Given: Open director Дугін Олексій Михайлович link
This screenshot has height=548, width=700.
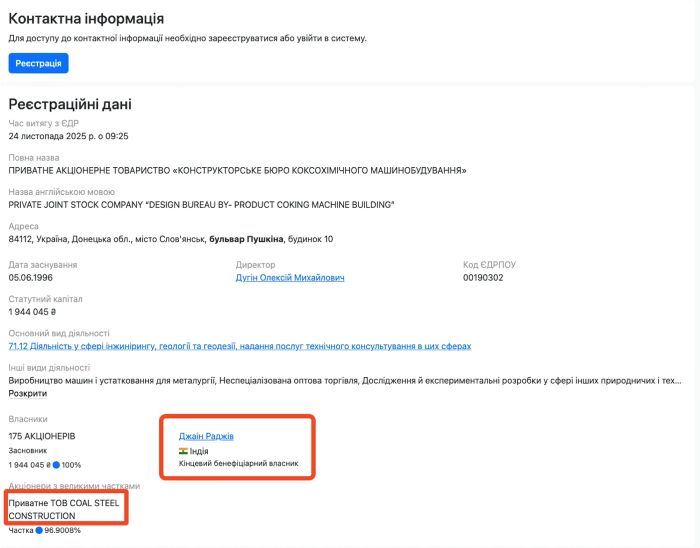Looking at the screenshot, I should point(289,278).
